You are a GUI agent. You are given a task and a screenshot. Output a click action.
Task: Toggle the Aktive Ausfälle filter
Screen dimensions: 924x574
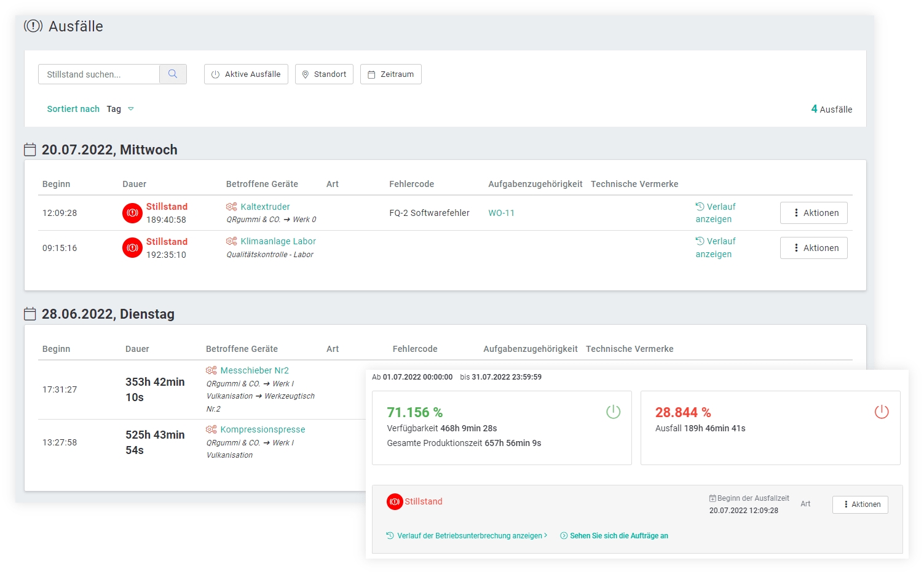(x=246, y=74)
